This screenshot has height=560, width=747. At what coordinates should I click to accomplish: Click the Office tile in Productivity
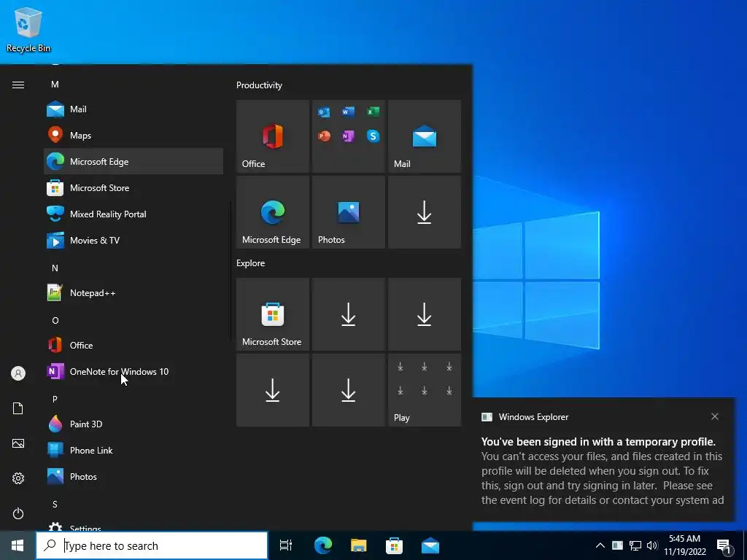(273, 136)
